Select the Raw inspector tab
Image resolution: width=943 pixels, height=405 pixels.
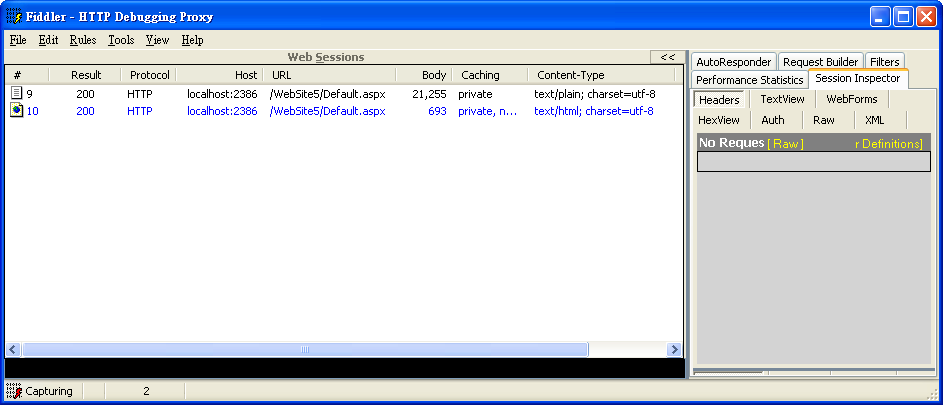pyautogui.click(x=823, y=120)
